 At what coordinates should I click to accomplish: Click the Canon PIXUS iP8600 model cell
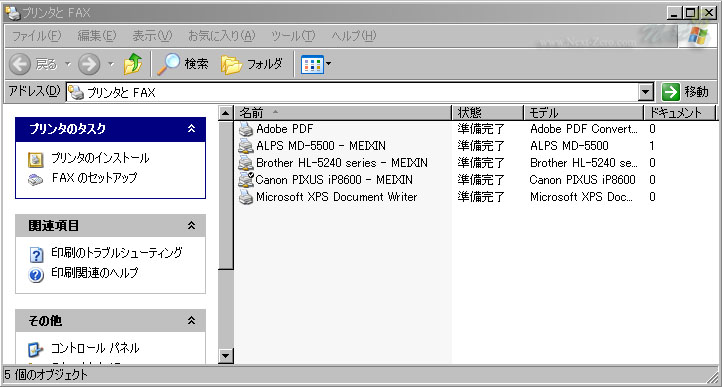tap(582, 180)
